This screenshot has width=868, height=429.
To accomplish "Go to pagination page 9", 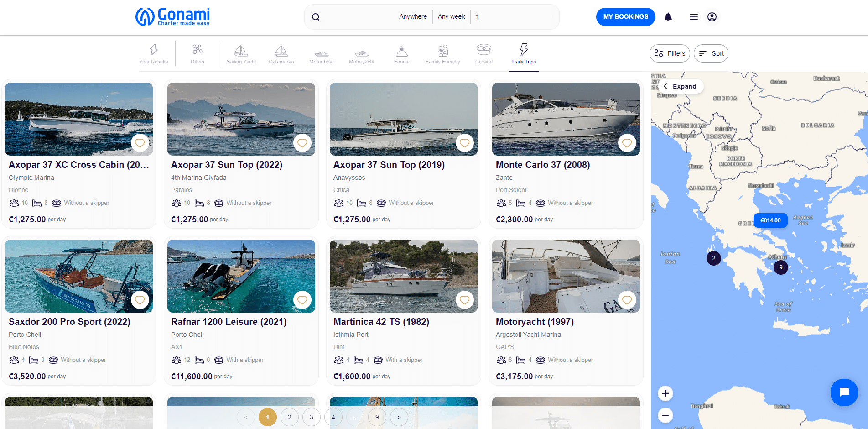I will (x=377, y=417).
